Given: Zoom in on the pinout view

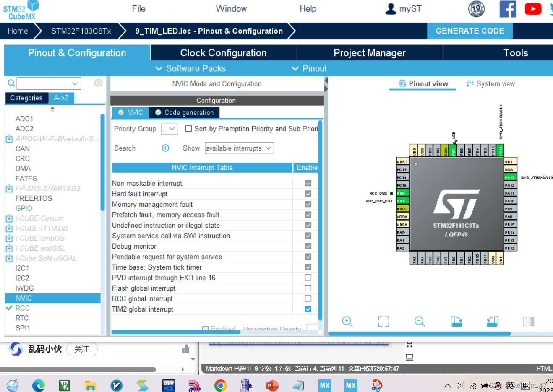Looking at the screenshot, I should (x=347, y=322).
